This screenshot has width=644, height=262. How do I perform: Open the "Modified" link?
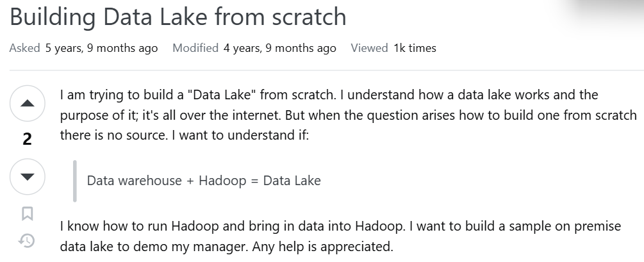point(195,48)
